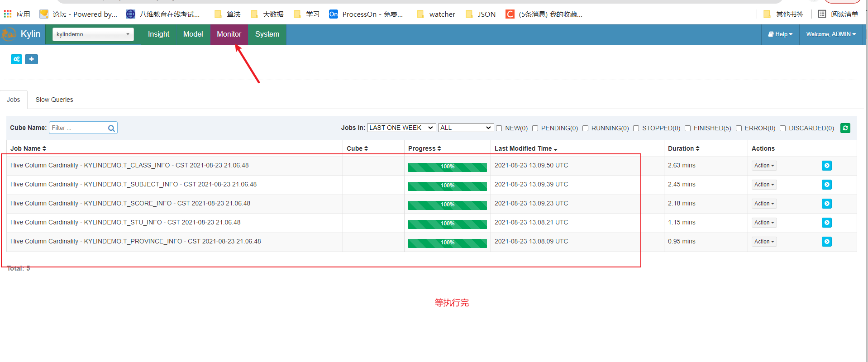Go to the Insight menu
The height and width of the screenshot is (362, 868).
pos(158,34)
